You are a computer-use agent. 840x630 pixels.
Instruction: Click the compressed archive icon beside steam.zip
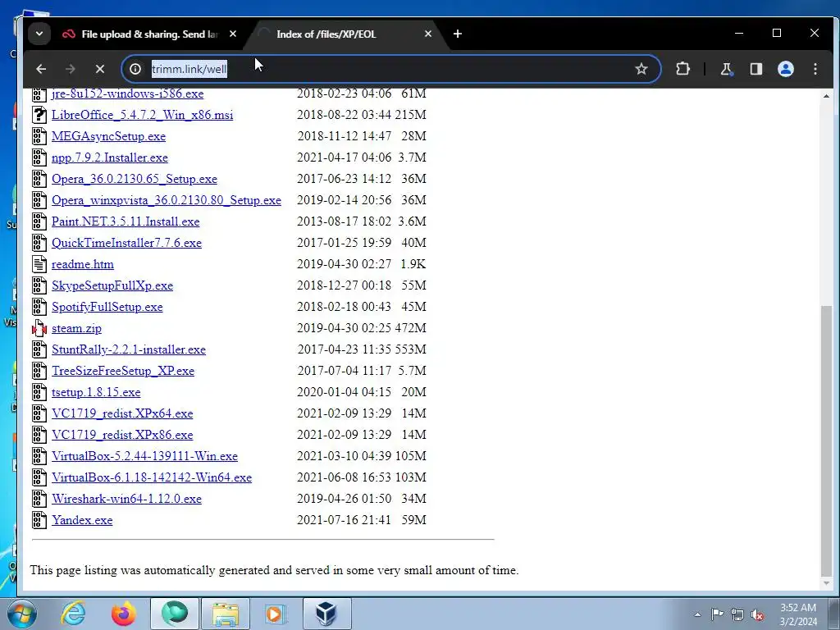39,328
